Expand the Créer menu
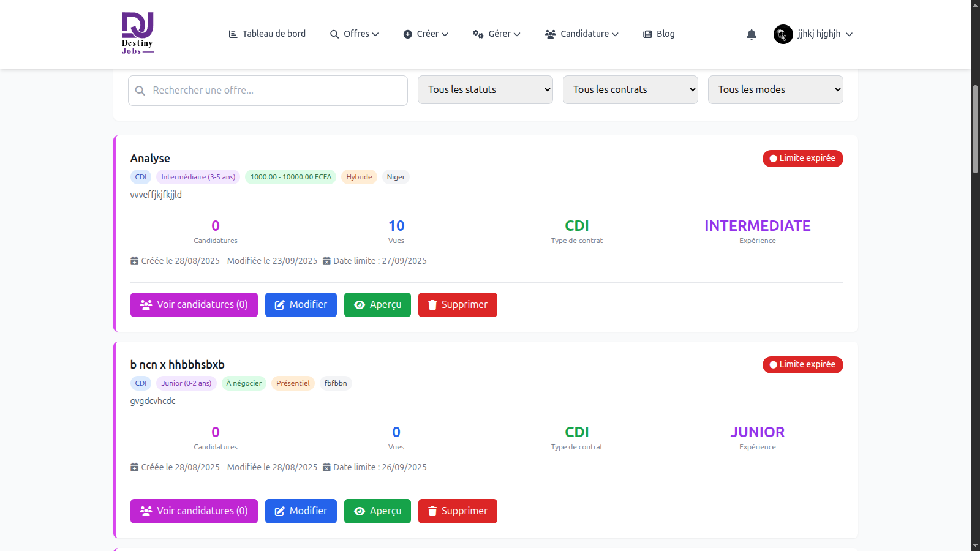Image resolution: width=980 pixels, height=551 pixels. (x=426, y=34)
